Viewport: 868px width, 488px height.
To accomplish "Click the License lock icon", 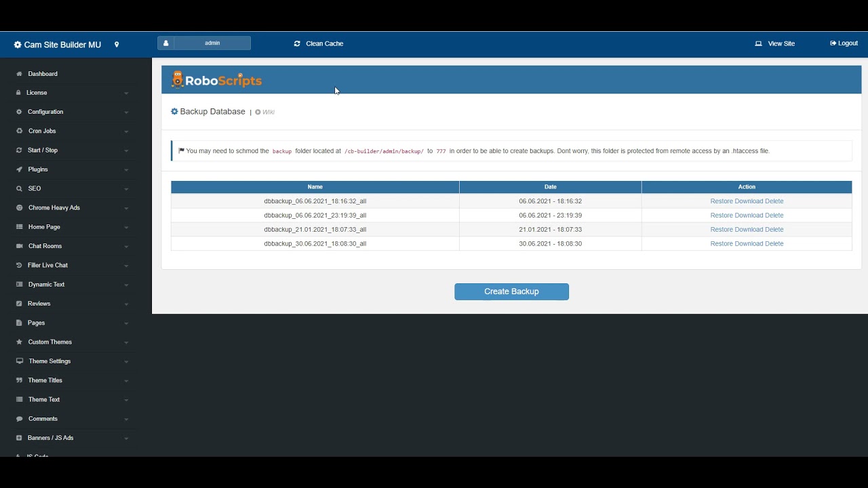I will [x=18, y=93].
